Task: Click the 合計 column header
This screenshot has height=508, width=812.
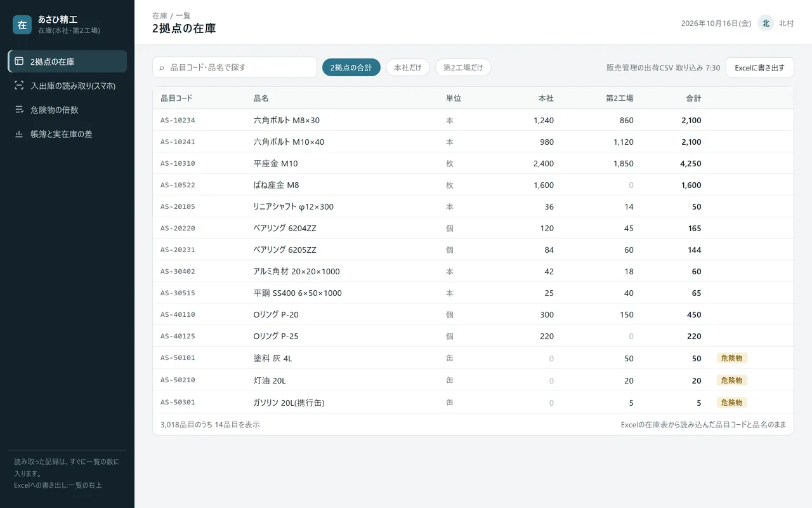Action: 693,98
